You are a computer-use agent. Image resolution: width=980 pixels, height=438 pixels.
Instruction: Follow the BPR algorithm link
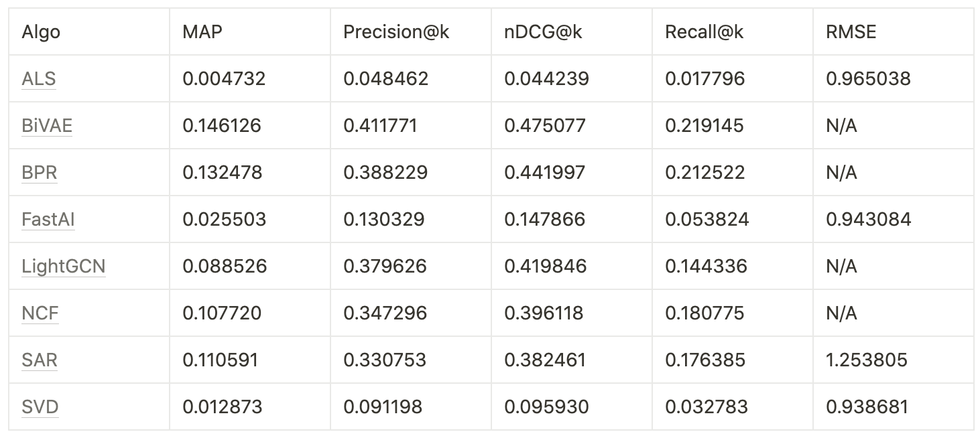pyautogui.click(x=39, y=173)
